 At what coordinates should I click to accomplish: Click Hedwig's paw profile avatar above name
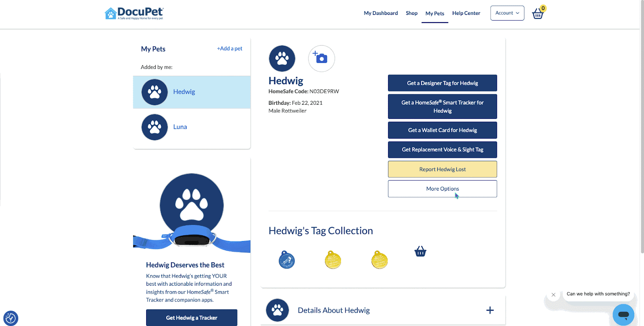[x=282, y=58]
